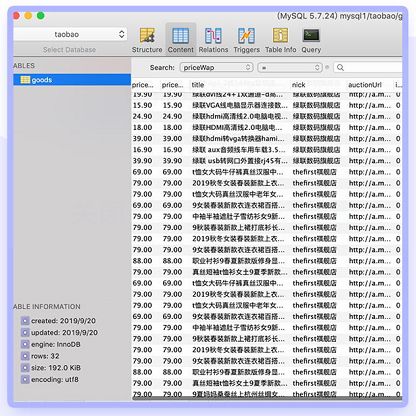Select the goods table in sidebar

[72, 80]
